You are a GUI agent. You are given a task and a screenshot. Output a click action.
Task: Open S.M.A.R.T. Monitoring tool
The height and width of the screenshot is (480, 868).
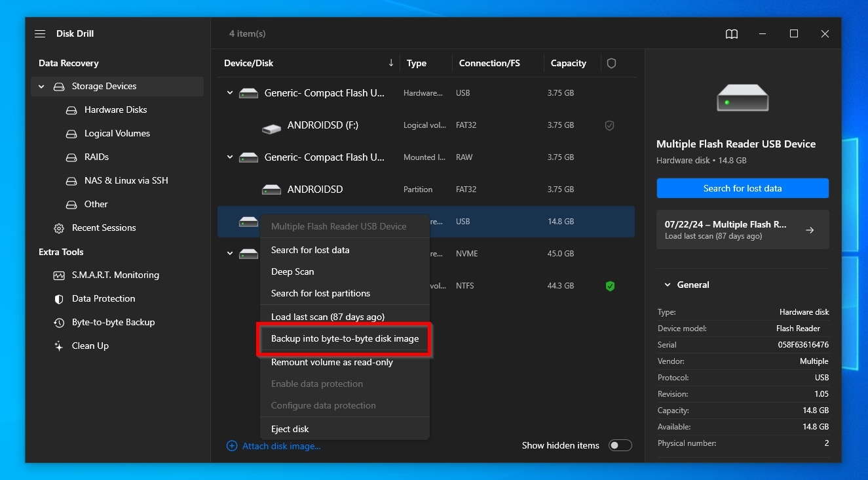pos(115,275)
